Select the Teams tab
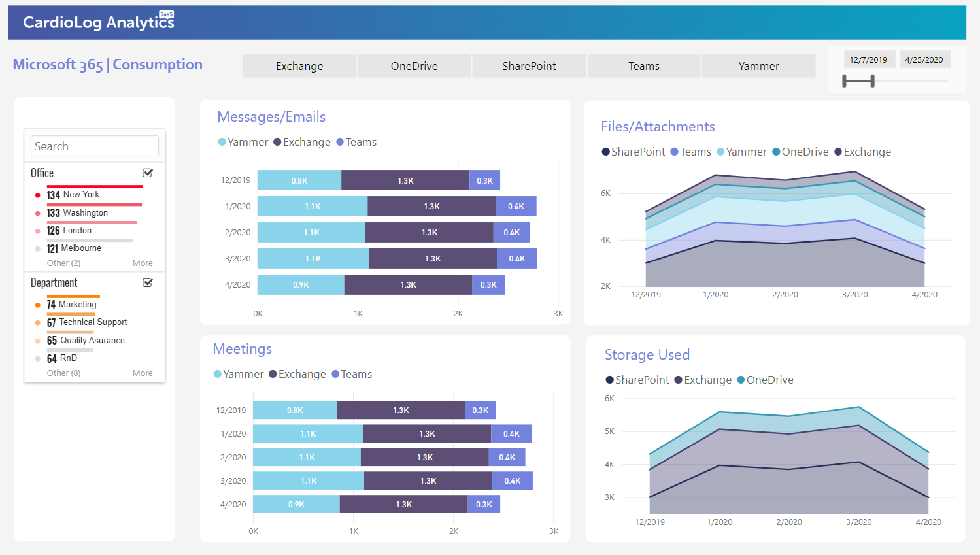980x555 pixels. click(644, 66)
